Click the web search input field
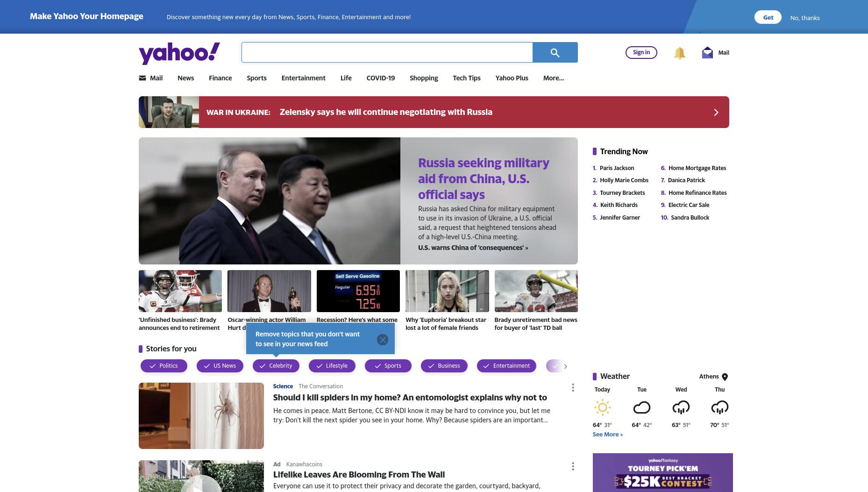Screen dimensions: 868x492 point(387,52)
